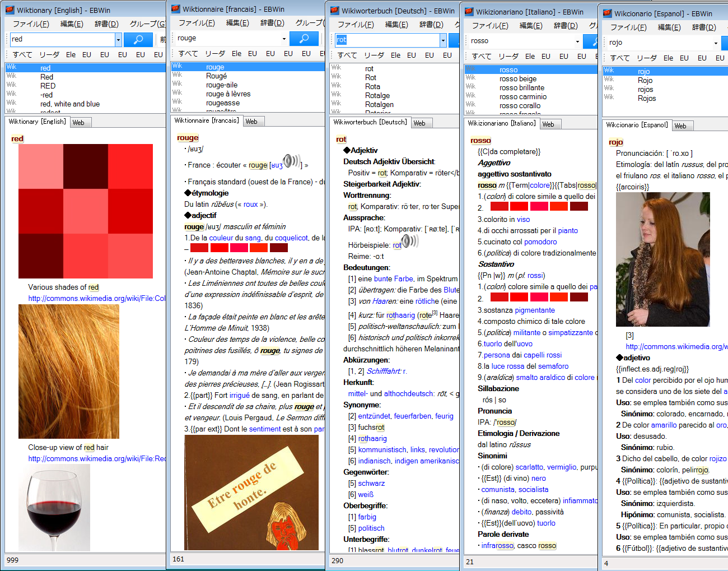Click first red swatch in Wiktionnaire adjectif section

click(x=199, y=248)
